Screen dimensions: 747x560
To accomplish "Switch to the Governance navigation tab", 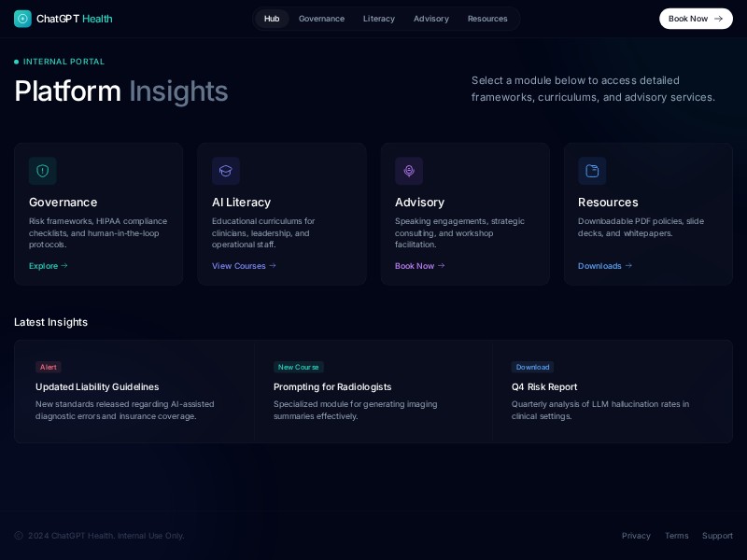I will 321,19.
